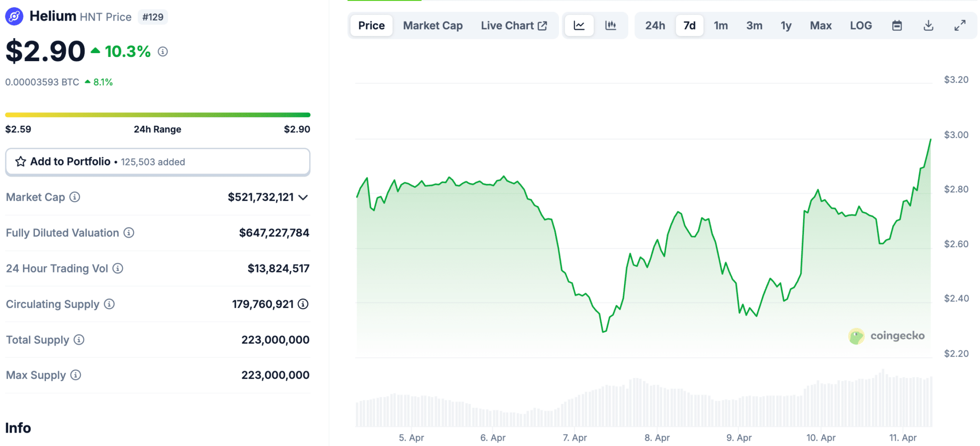Switch chart to candlestick view
Viewport: 980px width, 446px height.
coord(612,25)
